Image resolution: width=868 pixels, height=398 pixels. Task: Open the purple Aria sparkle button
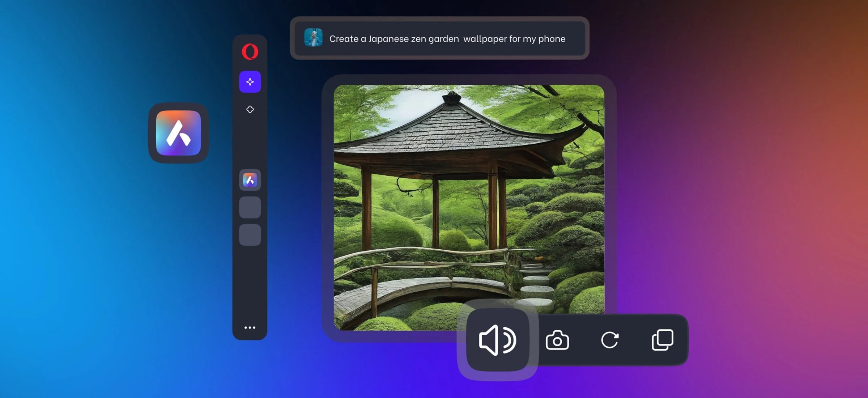click(x=250, y=82)
